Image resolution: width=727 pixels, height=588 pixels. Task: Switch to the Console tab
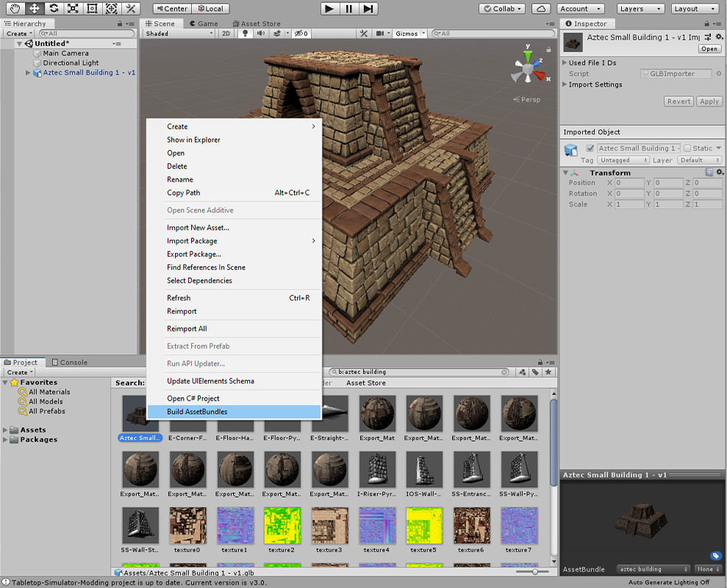(69, 362)
